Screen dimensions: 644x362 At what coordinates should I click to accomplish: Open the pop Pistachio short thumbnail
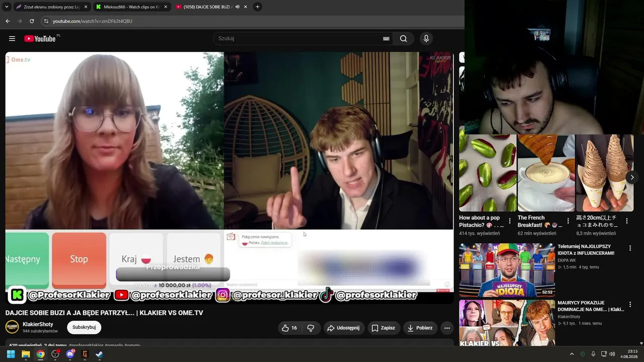pyautogui.click(x=488, y=173)
